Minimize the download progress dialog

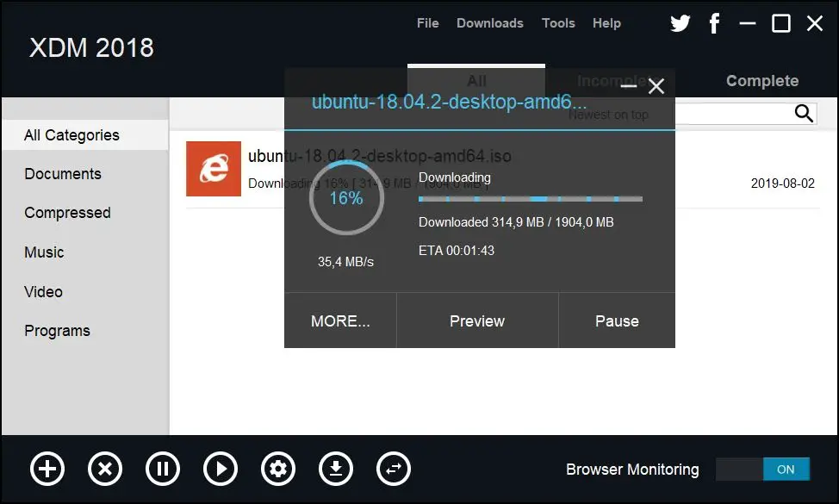tap(629, 85)
